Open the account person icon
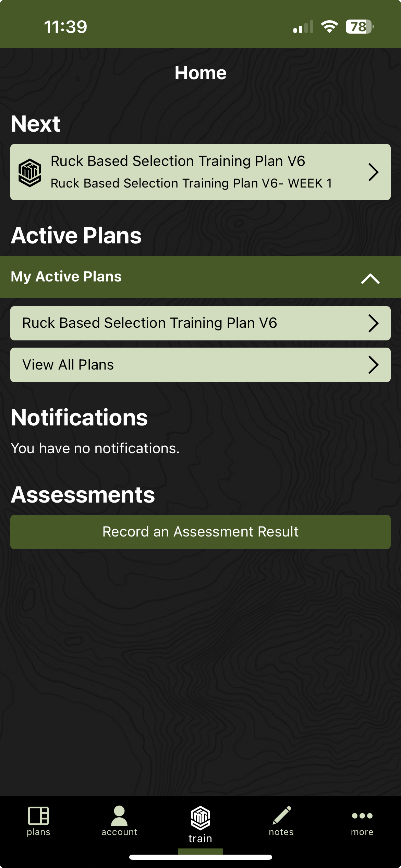This screenshot has width=401, height=868. pos(119,816)
